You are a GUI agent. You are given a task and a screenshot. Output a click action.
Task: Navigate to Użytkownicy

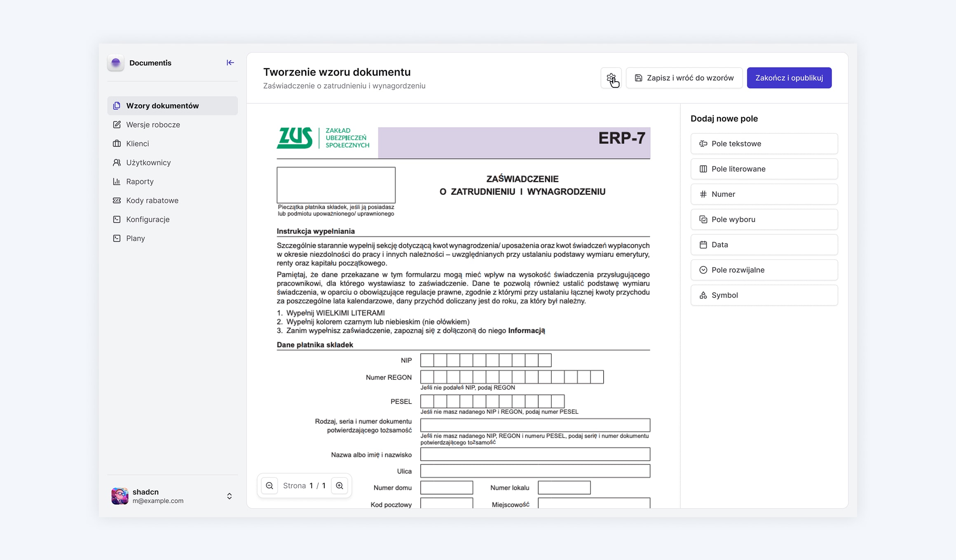click(x=173, y=163)
